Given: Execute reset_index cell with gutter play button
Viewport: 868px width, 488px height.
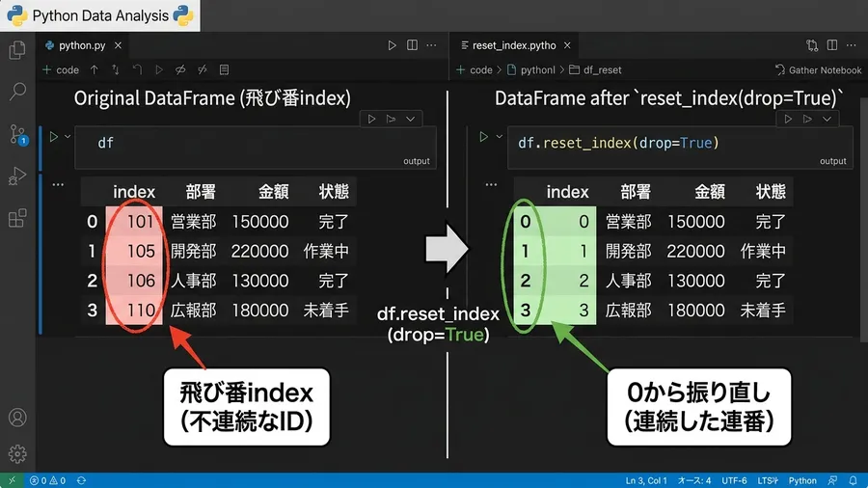Looking at the screenshot, I should (483, 137).
